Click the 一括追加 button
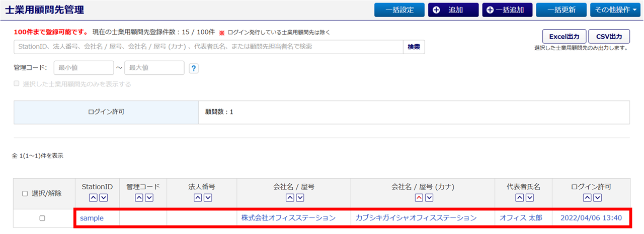Image resolution: width=644 pixels, height=234 pixels. pyautogui.click(x=507, y=10)
